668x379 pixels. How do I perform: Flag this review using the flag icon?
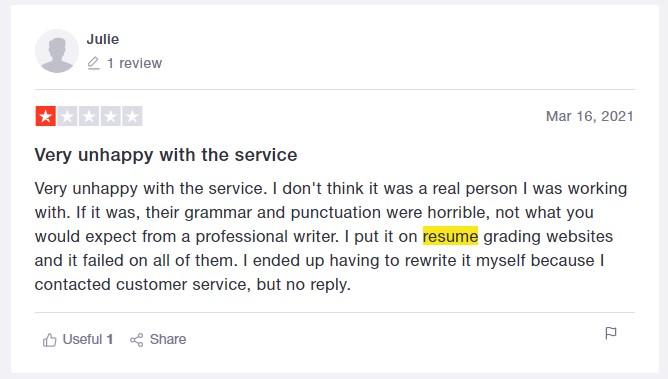point(611,333)
